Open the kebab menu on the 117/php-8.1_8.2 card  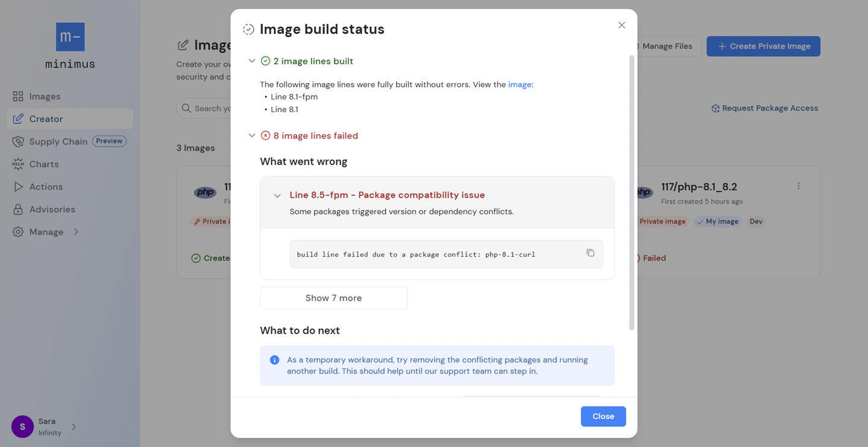click(x=799, y=186)
